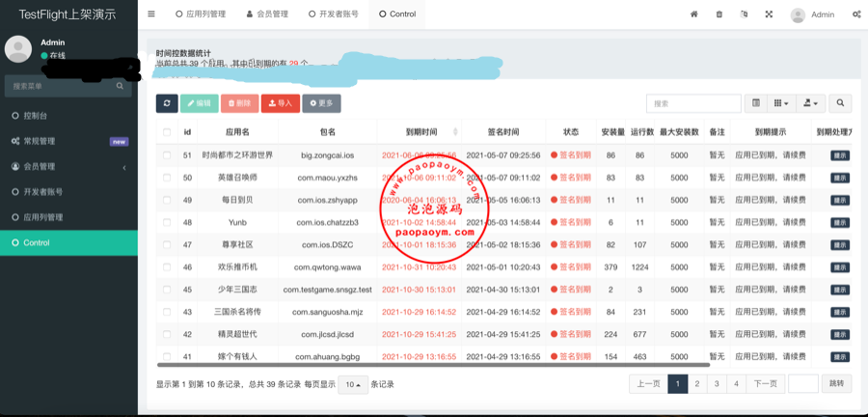Open the columns grid dropdown
The width and height of the screenshot is (868, 417).
tap(781, 103)
